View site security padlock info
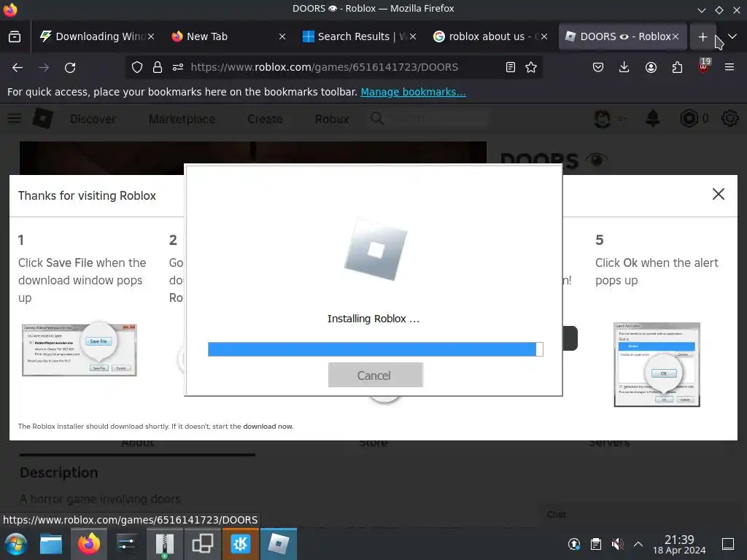747x560 pixels. (158, 68)
